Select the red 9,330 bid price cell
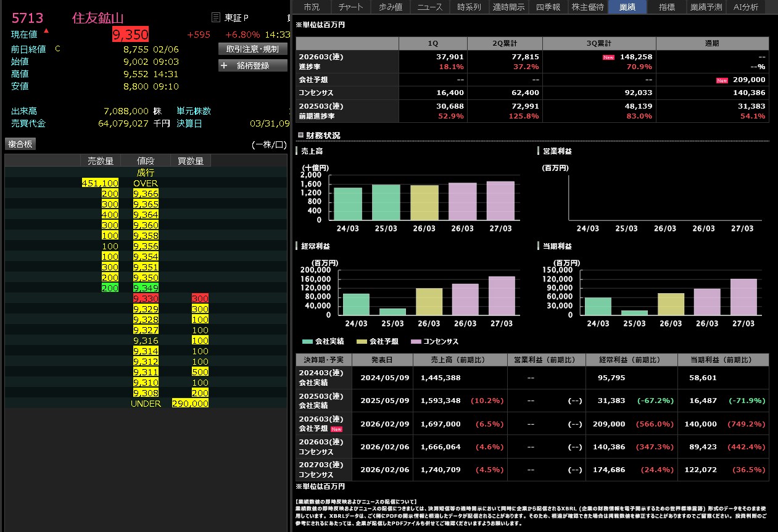 146,298
